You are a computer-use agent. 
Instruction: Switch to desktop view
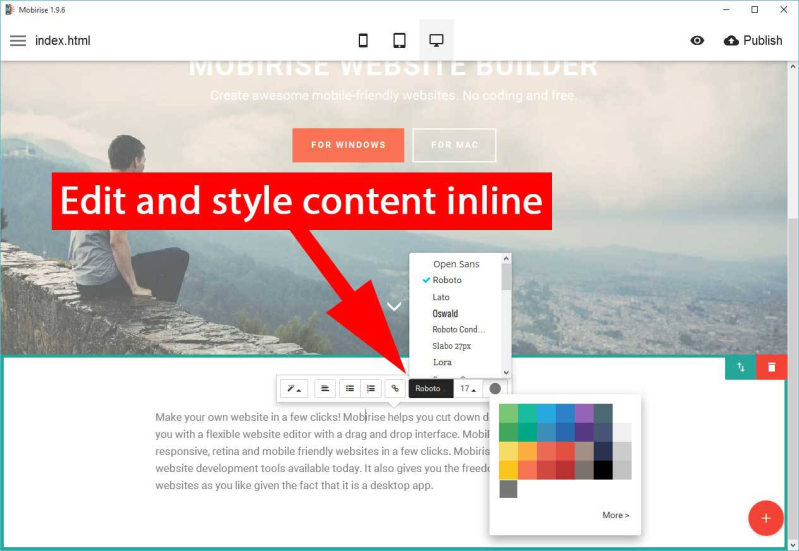[436, 40]
